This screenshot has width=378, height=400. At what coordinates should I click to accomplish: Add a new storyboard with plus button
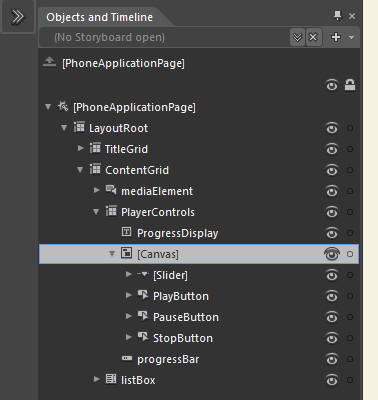(336, 37)
